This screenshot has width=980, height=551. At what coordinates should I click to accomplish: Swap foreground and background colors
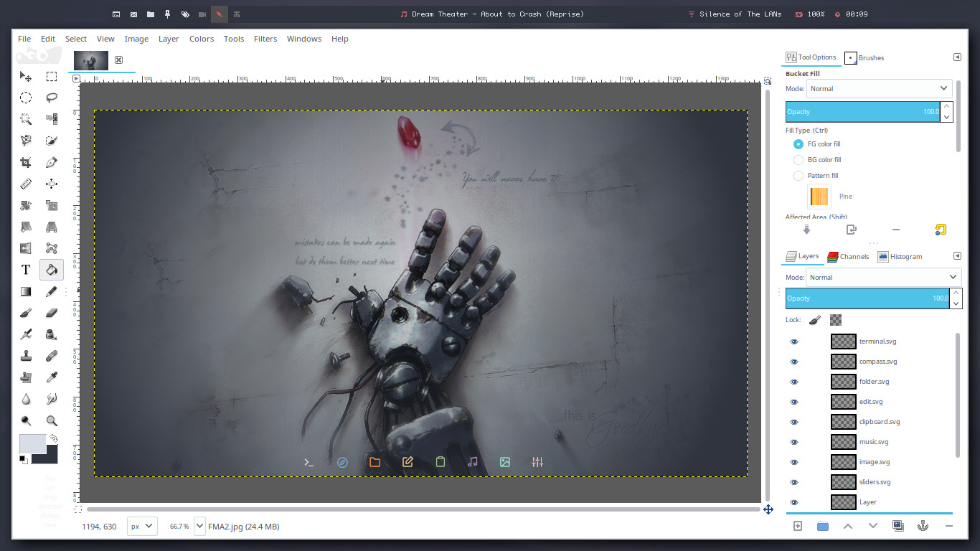point(53,438)
